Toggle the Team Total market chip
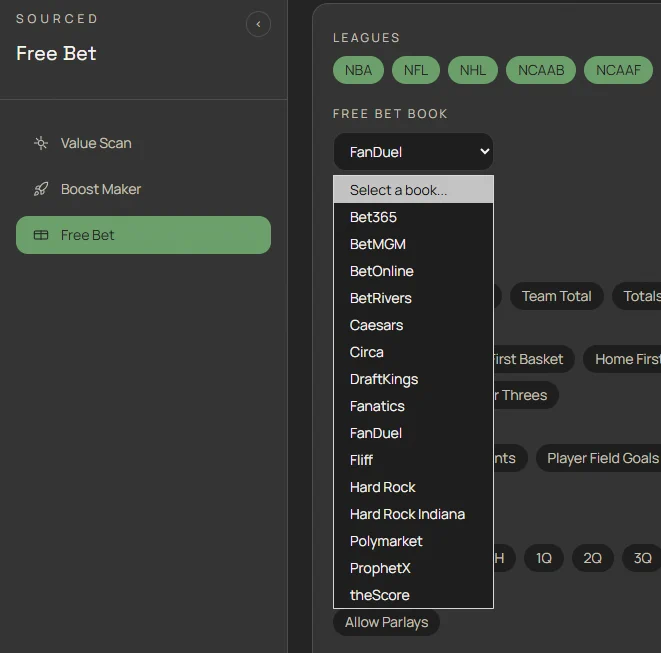This screenshot has height=653, width=661. (x=556, y=296)
